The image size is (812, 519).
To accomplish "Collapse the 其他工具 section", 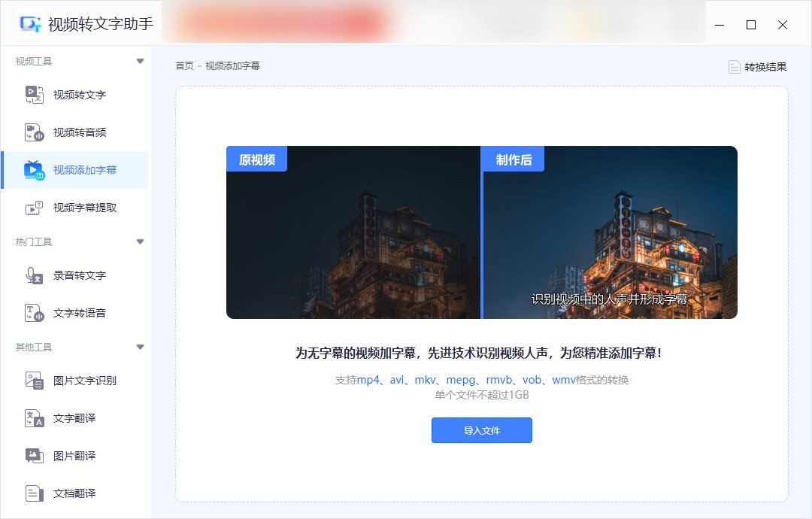I will tap(140, 347).
